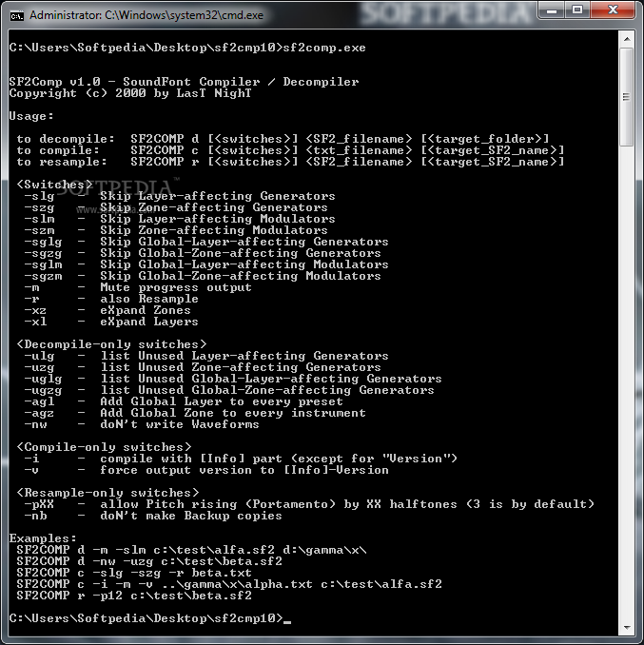
Task: Click the '-agz' Add Global Zone line
Action: [x=194, y=413]
